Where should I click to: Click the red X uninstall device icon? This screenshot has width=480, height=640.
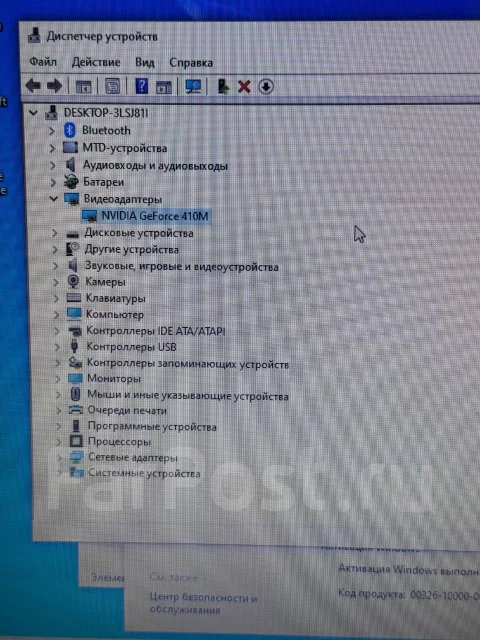(x=244, y=87)
